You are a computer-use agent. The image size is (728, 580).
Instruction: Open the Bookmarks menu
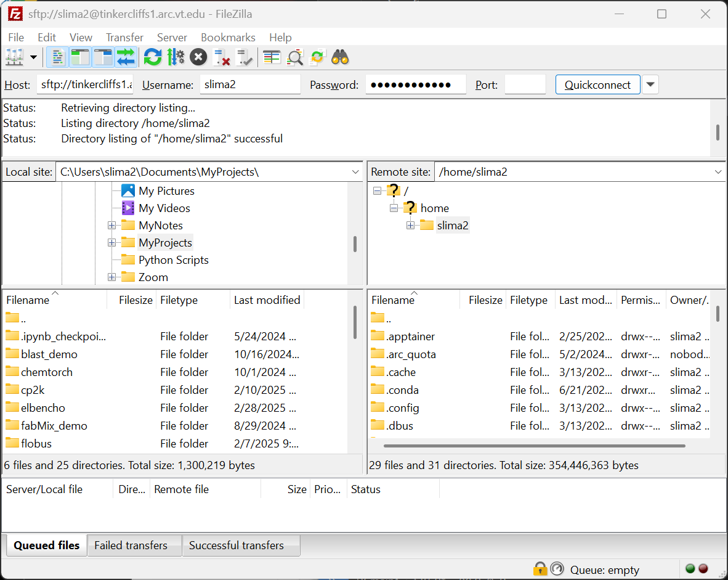(228, 37)
